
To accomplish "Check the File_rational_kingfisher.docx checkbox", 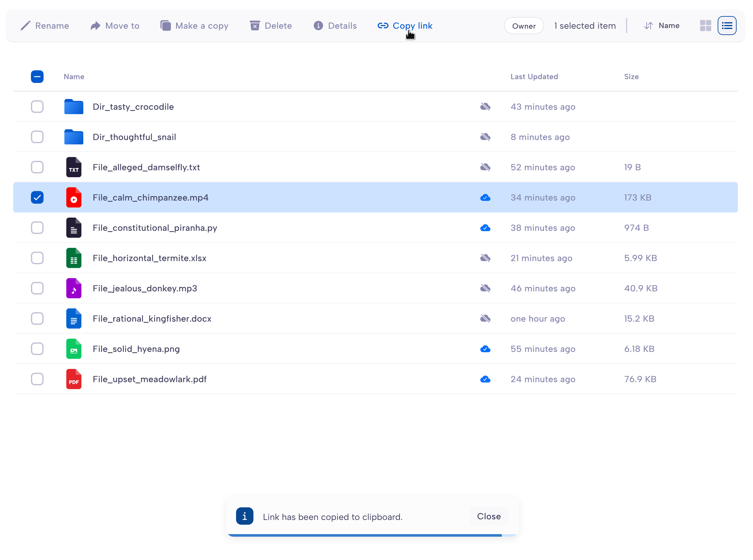I will coord(37,319).
